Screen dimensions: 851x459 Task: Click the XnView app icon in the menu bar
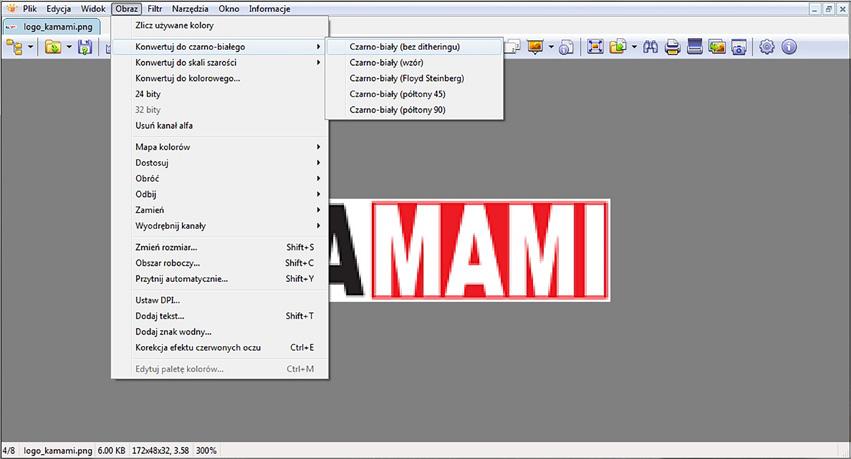11,8
